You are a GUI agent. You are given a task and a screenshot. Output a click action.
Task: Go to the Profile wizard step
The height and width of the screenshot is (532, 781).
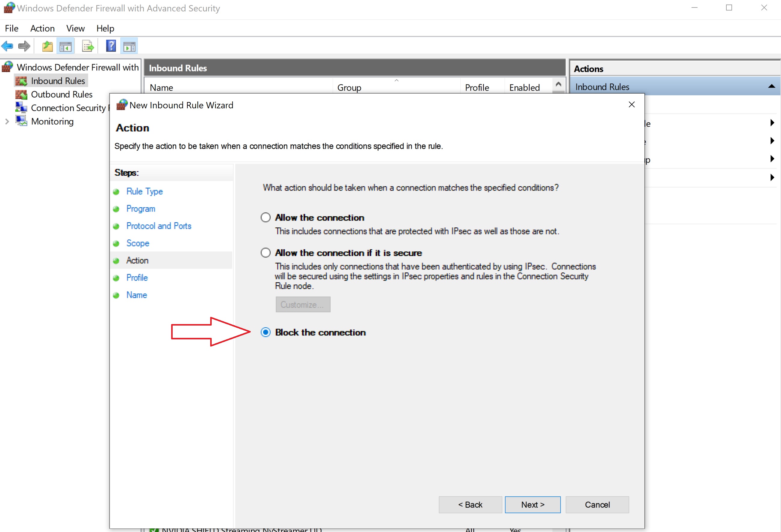pos(137,278)
